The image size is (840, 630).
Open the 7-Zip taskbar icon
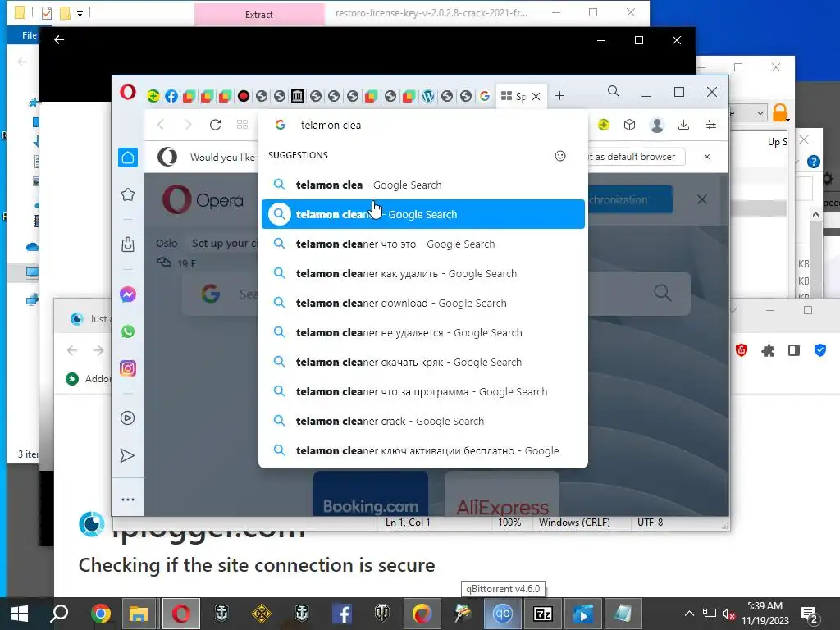click(x=543, y=614)
